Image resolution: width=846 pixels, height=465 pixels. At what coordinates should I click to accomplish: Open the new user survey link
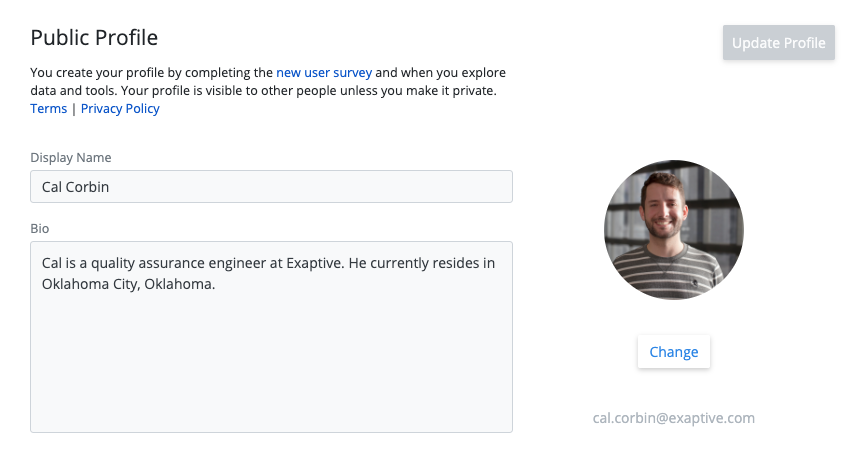click(324, 73)
